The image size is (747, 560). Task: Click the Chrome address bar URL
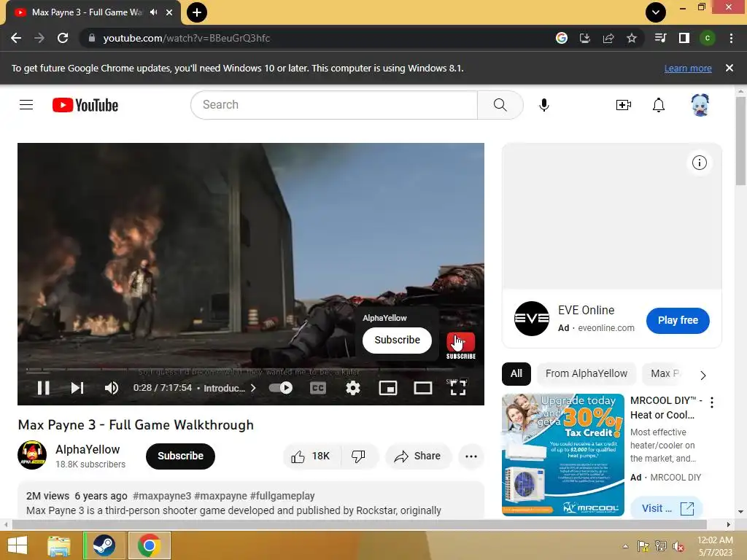[x=187, y=38]
